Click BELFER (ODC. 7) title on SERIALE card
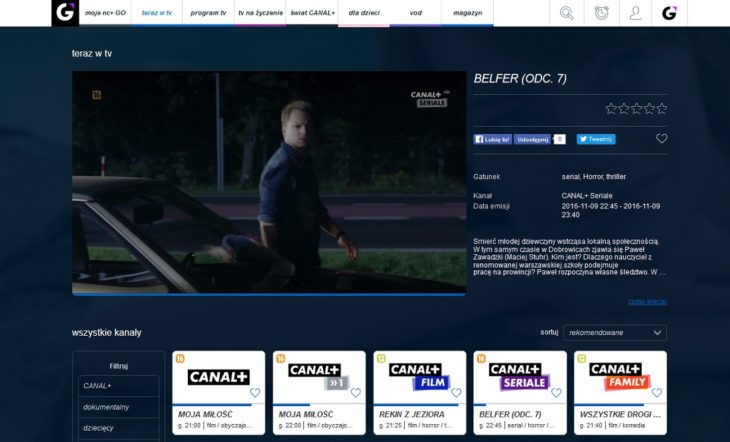The width and height of the screenshot is (730, 442). pos(510,414)
